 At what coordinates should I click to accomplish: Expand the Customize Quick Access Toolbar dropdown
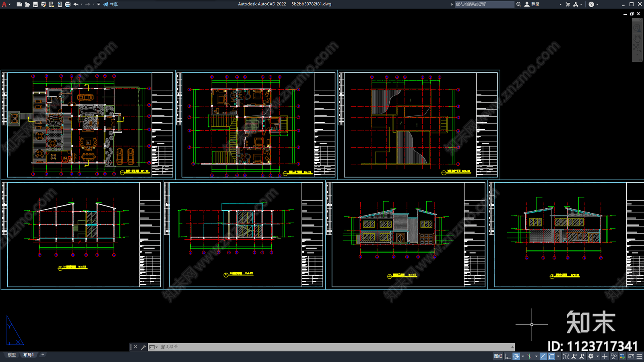point(99,4)
